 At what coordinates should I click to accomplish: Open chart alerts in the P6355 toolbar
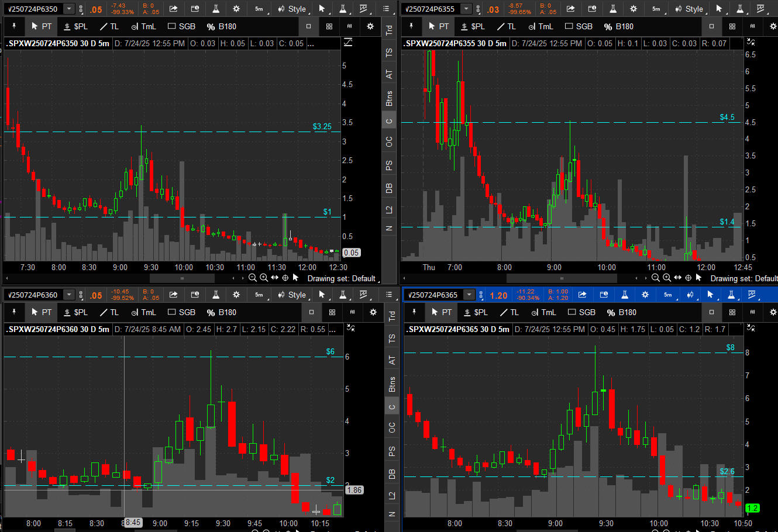pyautogui.click(x=592, y=9)
